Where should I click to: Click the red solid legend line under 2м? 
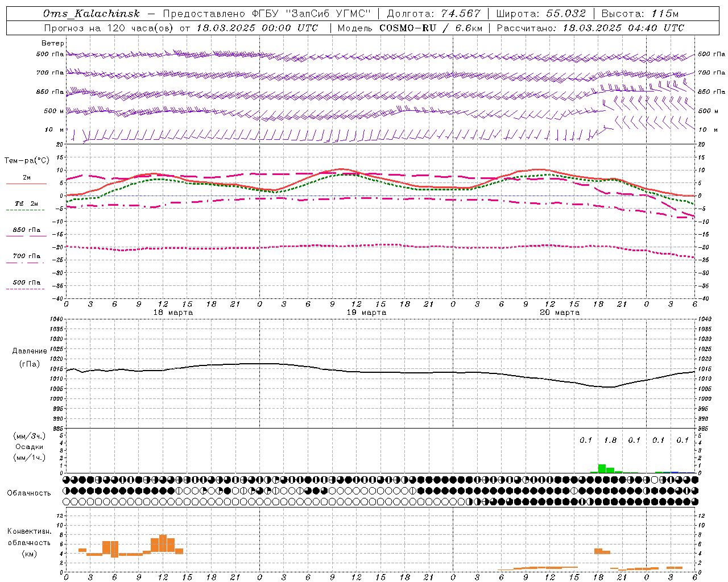click(x=26, y=184)
